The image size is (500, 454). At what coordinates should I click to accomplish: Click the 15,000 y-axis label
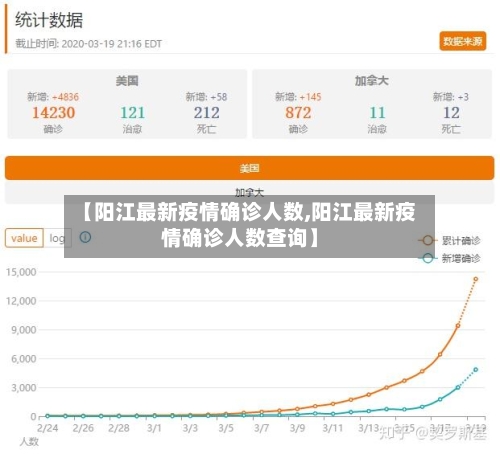[x=21, y=272]
